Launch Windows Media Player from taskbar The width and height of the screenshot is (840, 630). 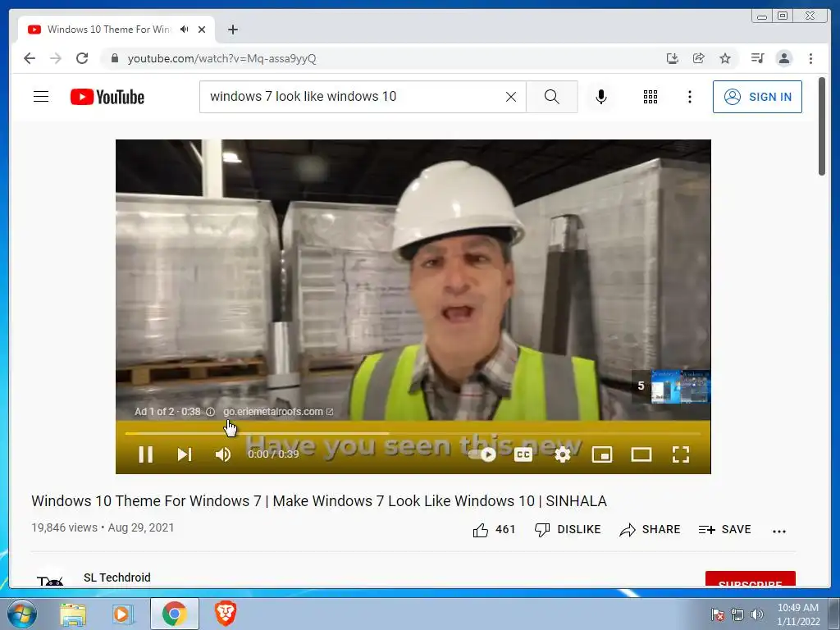pos(122,614)
